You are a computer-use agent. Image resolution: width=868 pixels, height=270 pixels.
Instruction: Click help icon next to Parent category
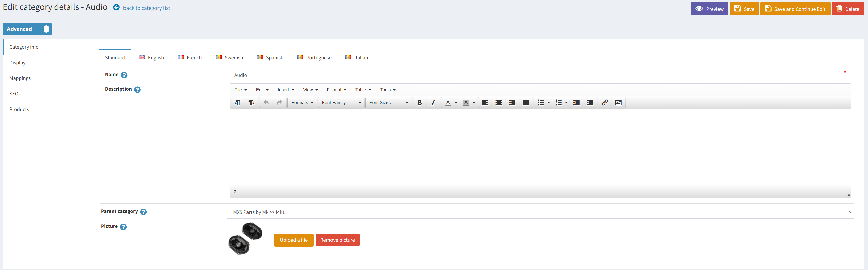(x=143, y=212)
